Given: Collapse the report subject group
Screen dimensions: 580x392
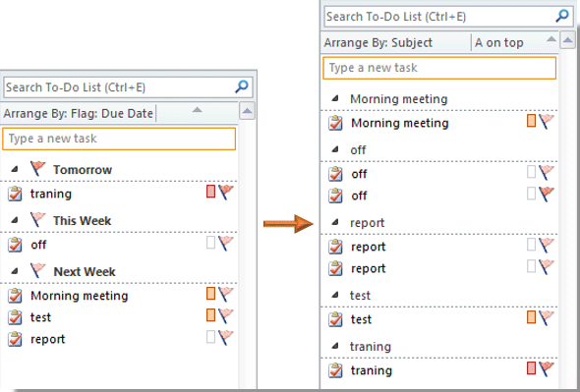Looking at the screenshot, I should [335, 222].
